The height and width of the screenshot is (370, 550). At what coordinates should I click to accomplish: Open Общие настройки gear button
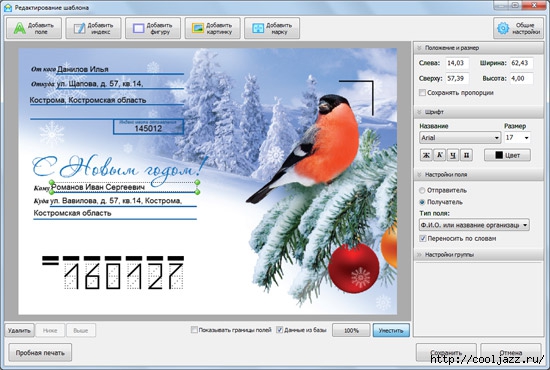point(518,28)
